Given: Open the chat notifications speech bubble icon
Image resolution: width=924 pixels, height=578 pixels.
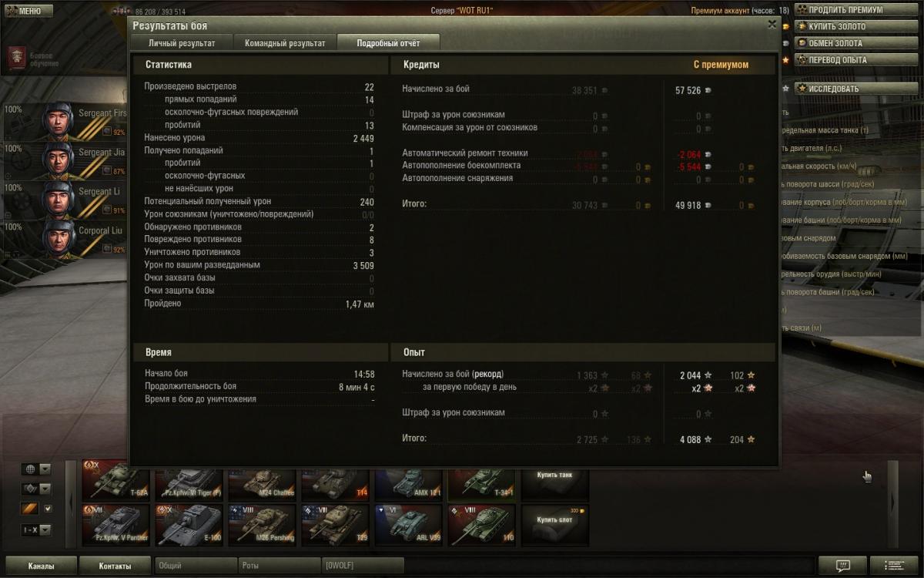Looking at the screenshot, I should click(x=842, y=566).
